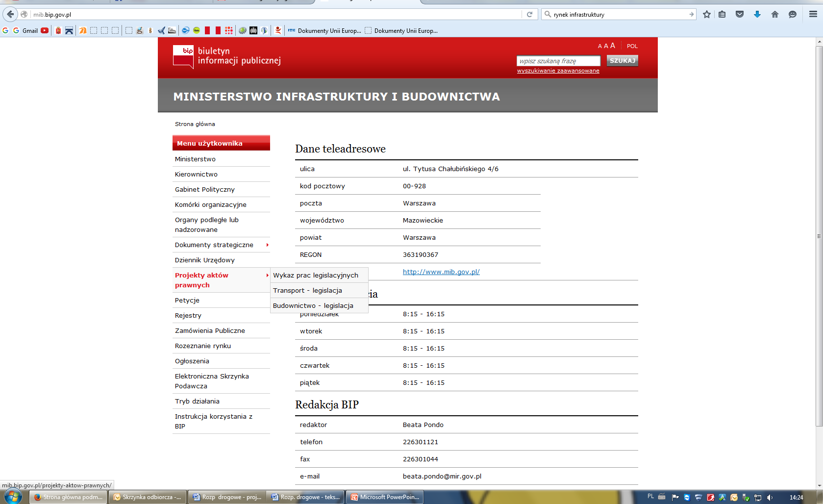Open the airplane bookmark icon
The image size is (823, 504).
coord(161,30)
